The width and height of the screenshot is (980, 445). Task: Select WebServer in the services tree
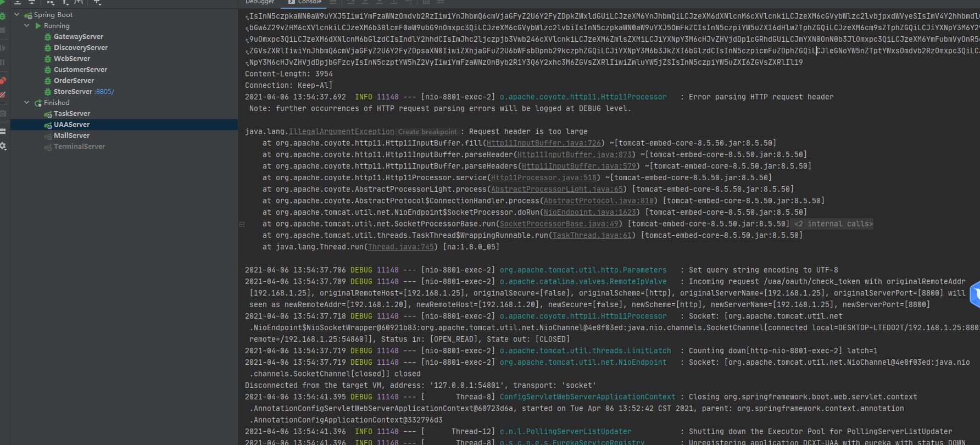click(x=72, y=59)
